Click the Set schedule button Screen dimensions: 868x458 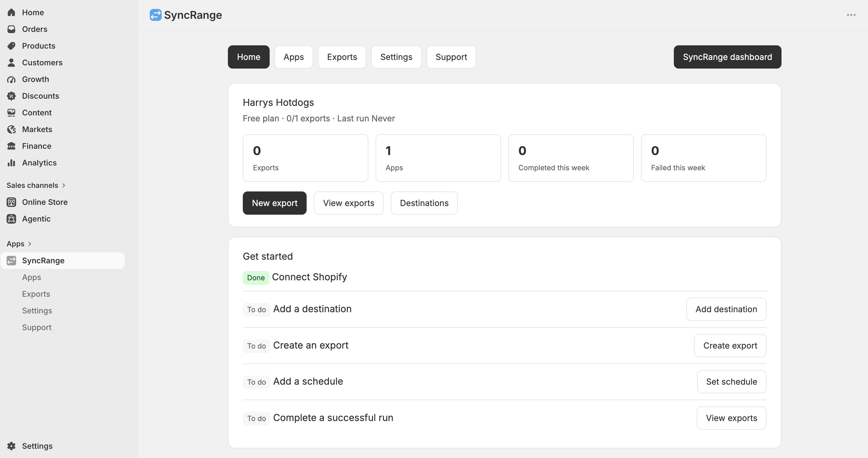[731, 382]
